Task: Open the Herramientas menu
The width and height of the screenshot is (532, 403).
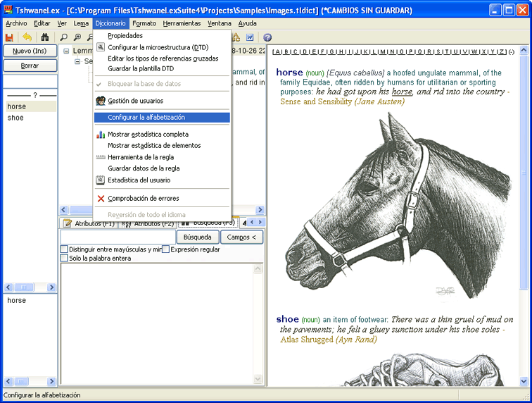Action: click(182, 23)
